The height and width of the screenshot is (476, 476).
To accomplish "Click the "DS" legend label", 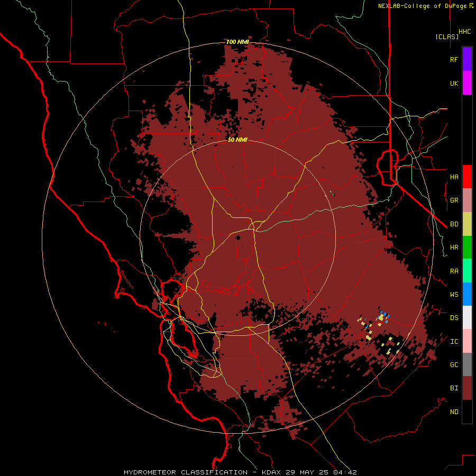I will [x=454, y=318].
